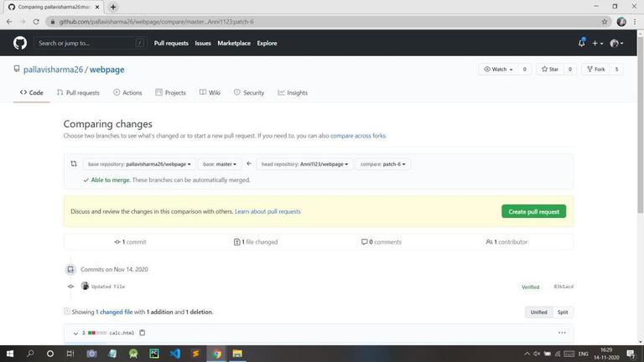Select the Projects tab
Image resolution: width=644 pixels, height=362 pixels.
click(170, 93)
